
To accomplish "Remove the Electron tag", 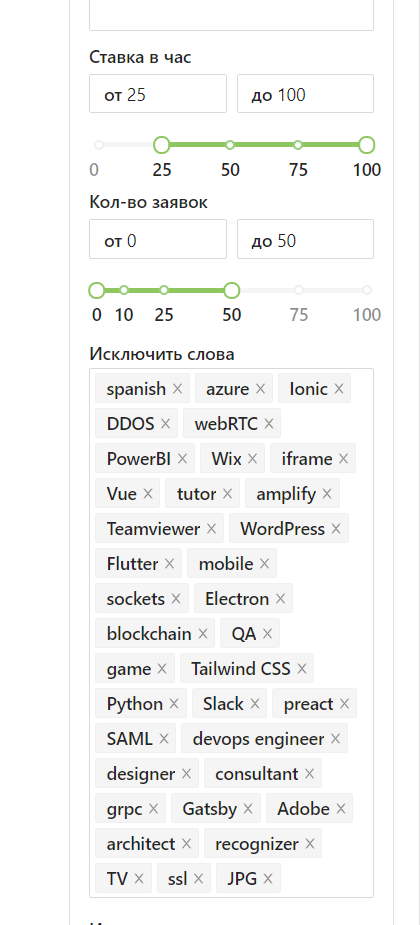I will coord(280,599).
